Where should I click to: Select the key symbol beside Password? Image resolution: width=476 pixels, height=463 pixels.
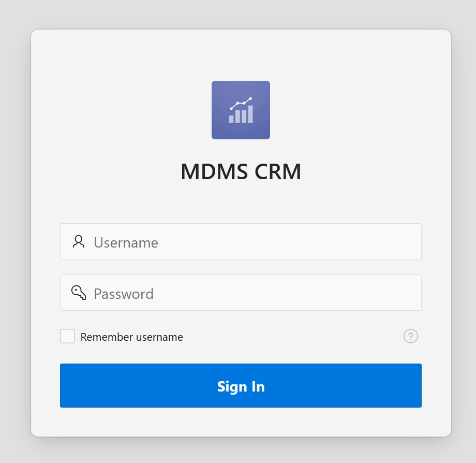pos(79,293)
